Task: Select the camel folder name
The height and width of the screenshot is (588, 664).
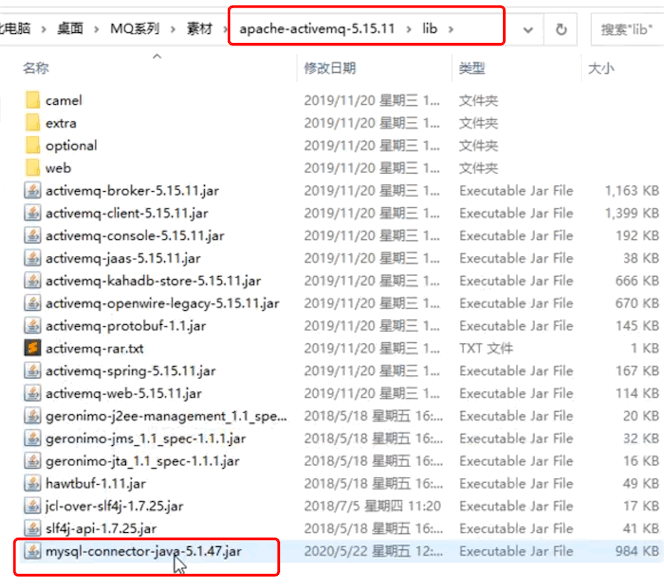Action: [64, 101]
